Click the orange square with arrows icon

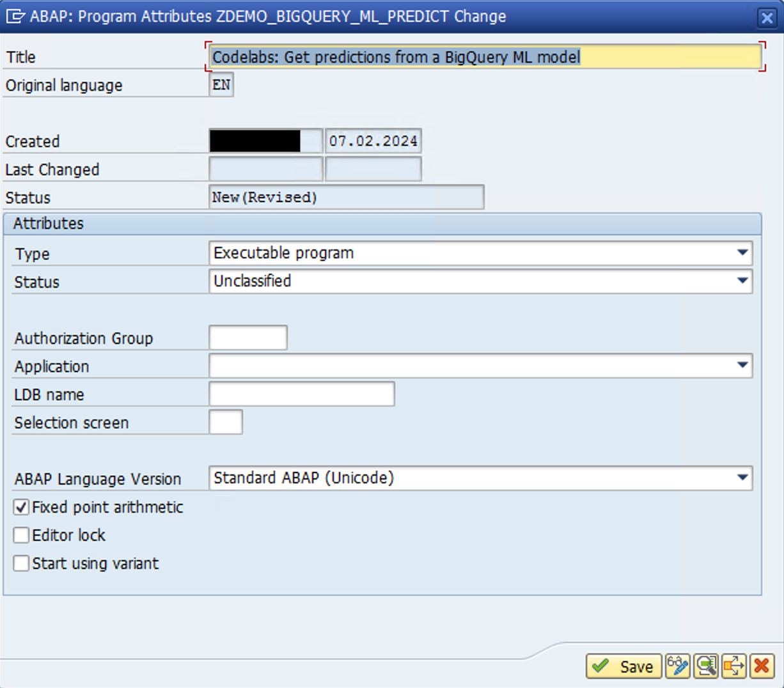click(733, 666)
